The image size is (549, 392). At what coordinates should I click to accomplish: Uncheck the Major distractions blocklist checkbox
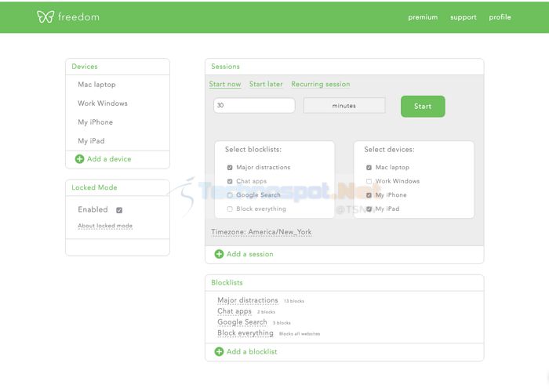[230, 168]
